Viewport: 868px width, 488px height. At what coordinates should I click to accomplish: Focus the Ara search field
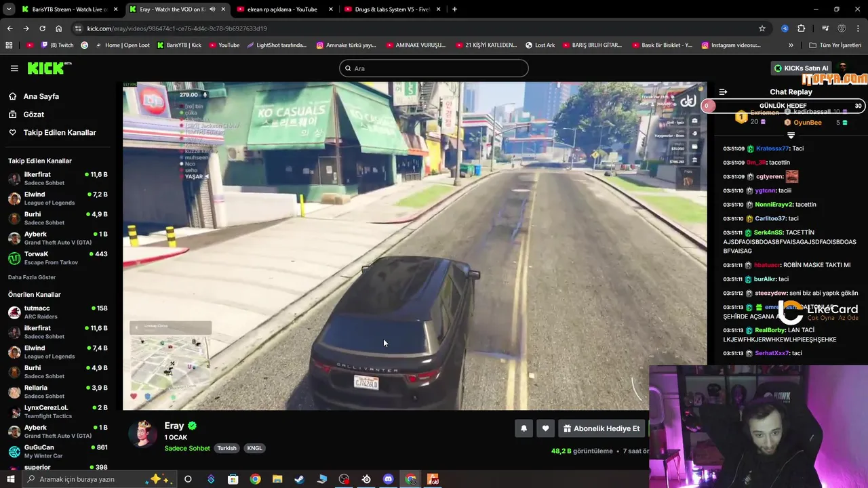(433, 68)
